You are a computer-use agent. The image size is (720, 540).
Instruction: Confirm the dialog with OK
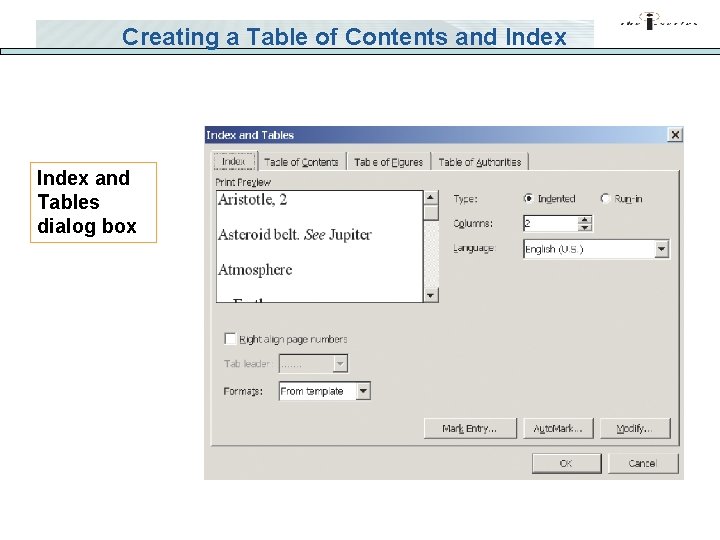click(566, 463)
